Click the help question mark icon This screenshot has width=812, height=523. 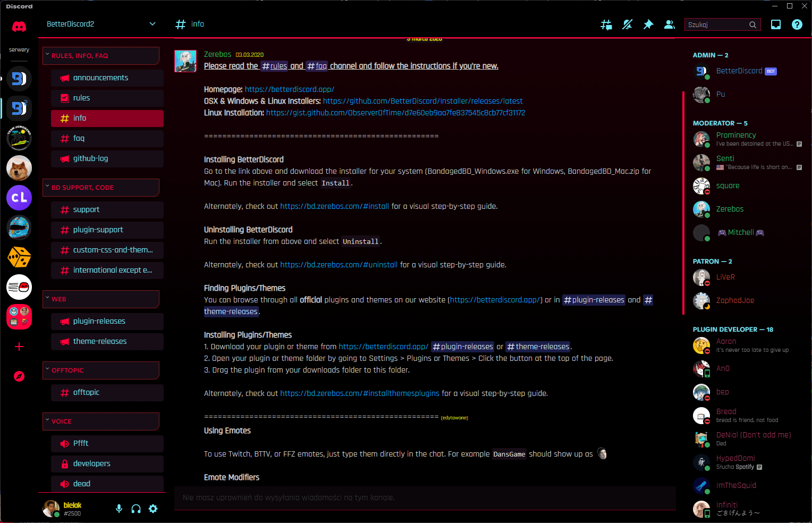(797, 24)
